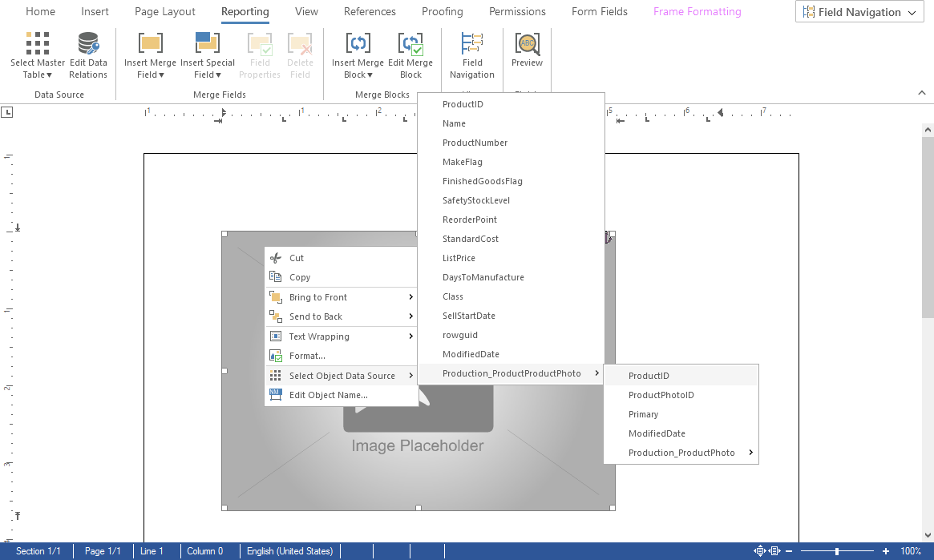Select the MakeFlag field
This screenshot has width=934, height=560.
[x=511, y=162]
